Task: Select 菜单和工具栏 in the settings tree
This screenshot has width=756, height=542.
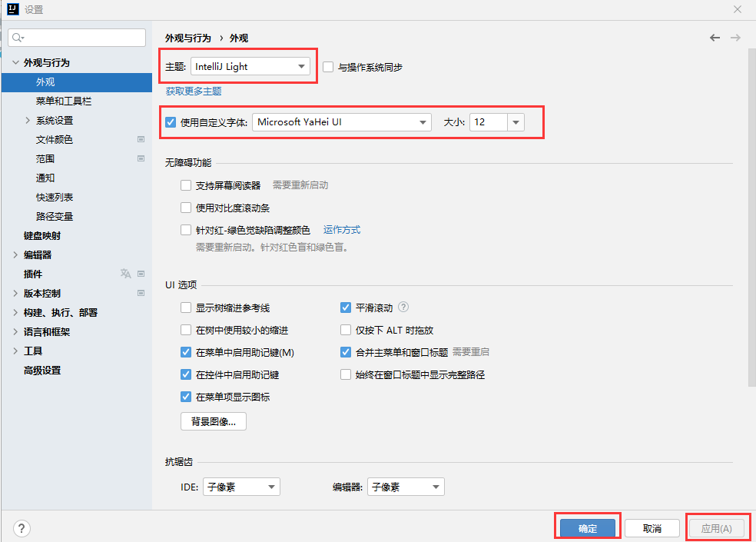Action: click(x=64, y=101)
